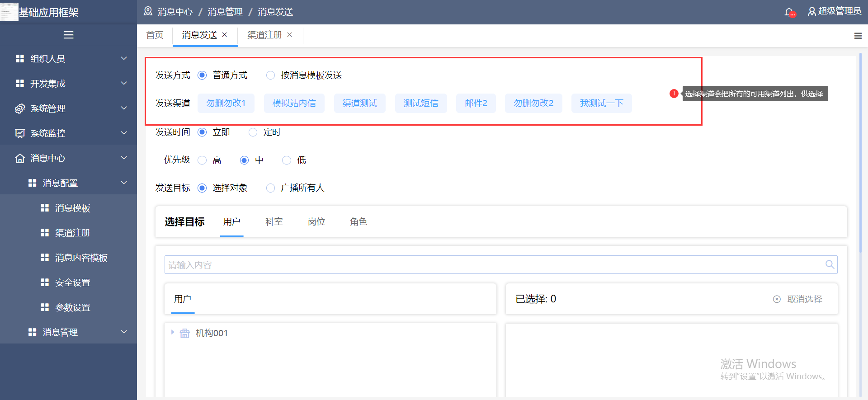Switch to the 首页 tab
The image size is (868, 400).
(155, 35)
